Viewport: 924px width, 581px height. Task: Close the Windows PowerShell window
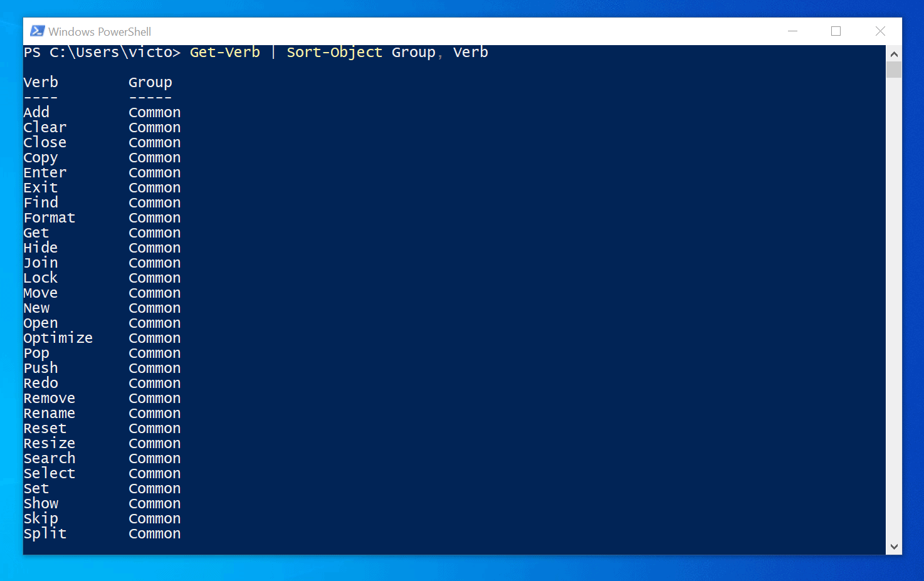pos(880,31)
